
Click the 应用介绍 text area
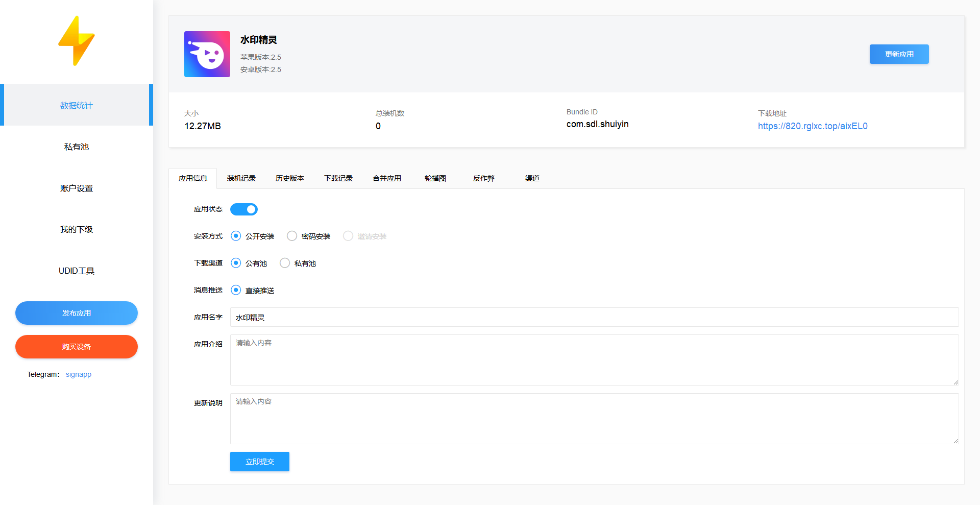pyautogui.click(x=594, y=360)
